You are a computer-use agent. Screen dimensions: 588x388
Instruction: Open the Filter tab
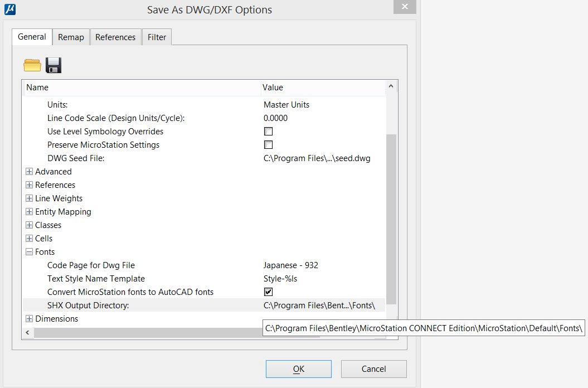(x=157, y=37)
